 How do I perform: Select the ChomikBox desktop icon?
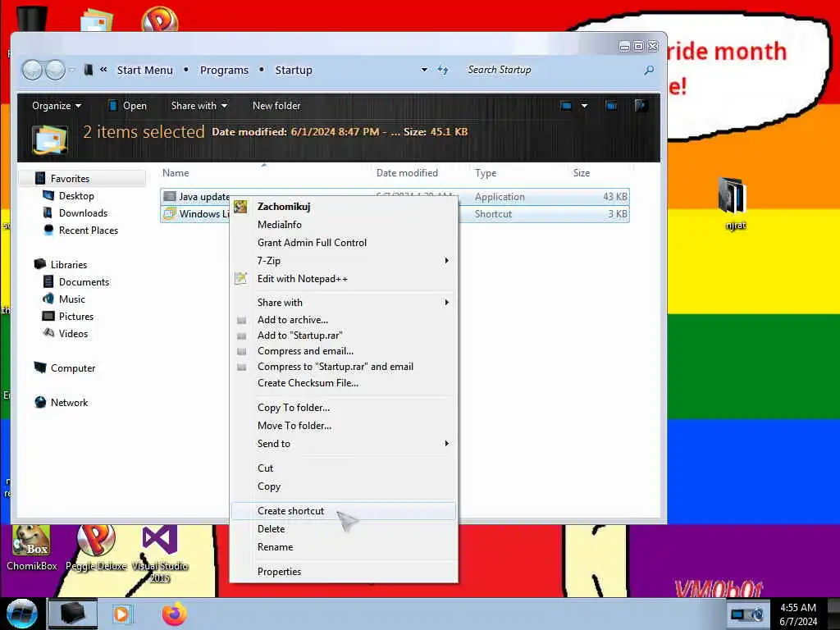pyautogui.click(x=32, y=547)
